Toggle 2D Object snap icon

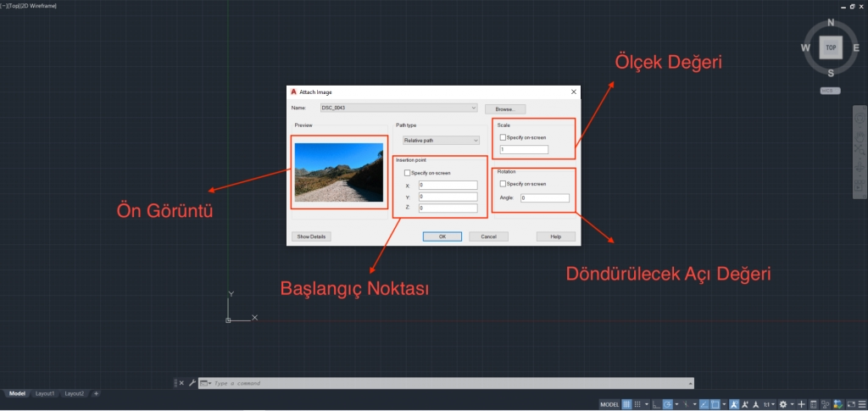point(715,404)
